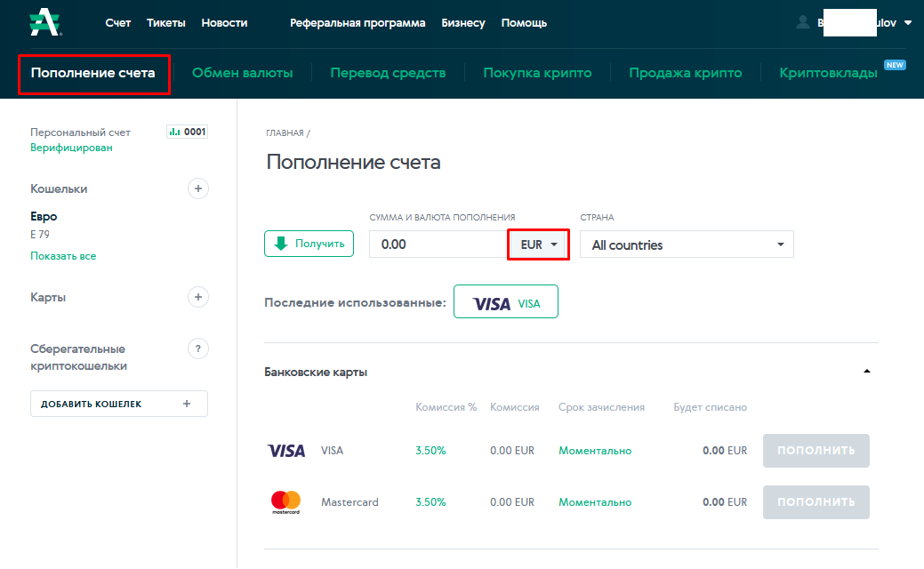Click the plus icon next to Кошельки
The width and height of the screenshot is (924, 569).
pyautogui.click(x=197, y=188)
